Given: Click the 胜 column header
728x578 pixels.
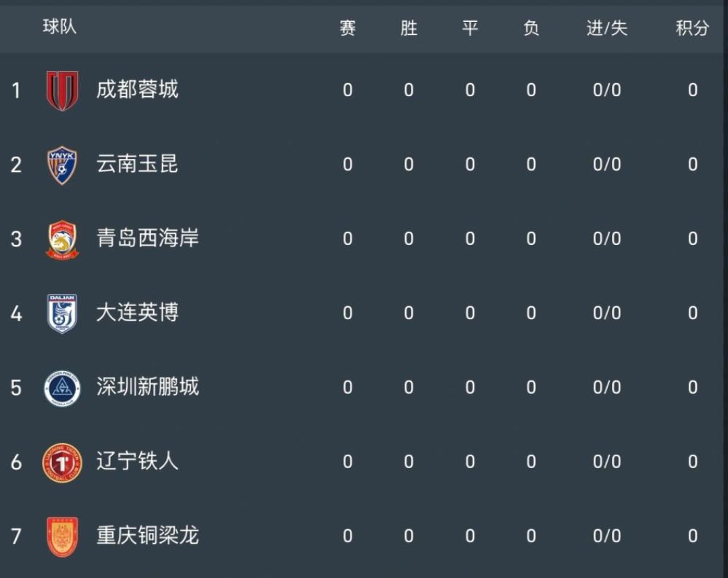Looking at the screenshot, I should coord(408,29).
